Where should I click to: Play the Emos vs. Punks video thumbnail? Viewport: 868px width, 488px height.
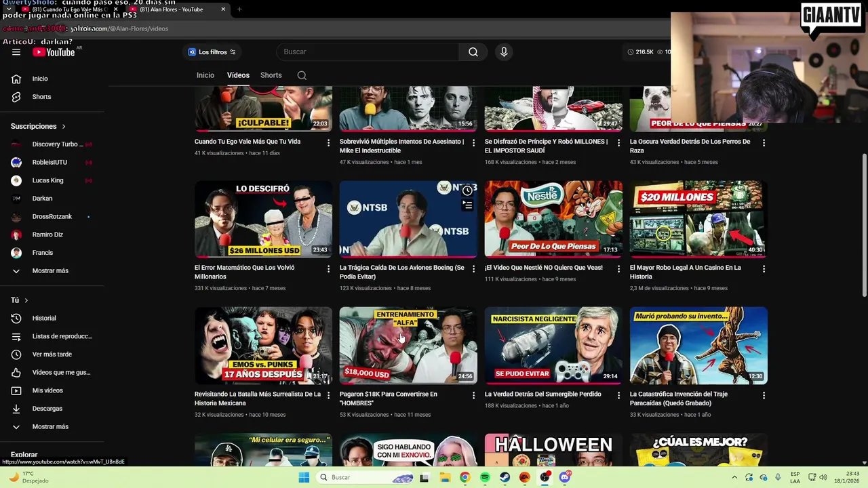pyautogui.click(x=263, y=345)
